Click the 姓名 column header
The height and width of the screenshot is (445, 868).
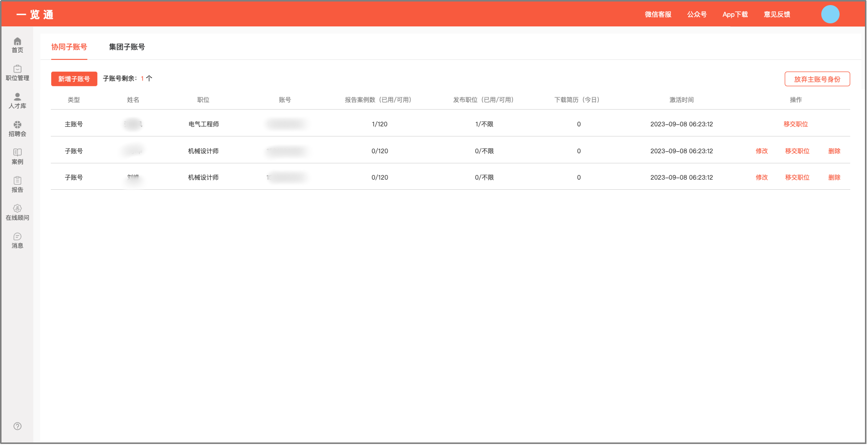pos(133,100)
